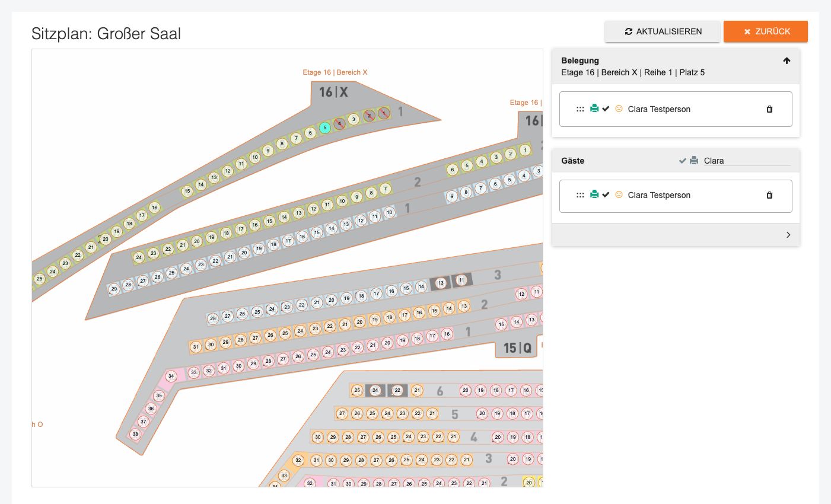Viewport: 831px width, 504px height.
Task: Click crossed-out red seat 2 in 16|X row 1
Action: pos(369,116)
